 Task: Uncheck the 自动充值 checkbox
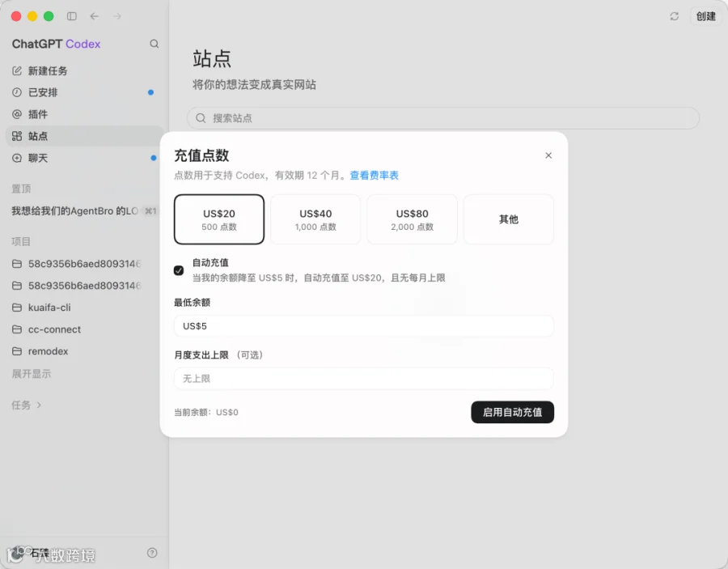pyautogui.click(x=179, y=270)
